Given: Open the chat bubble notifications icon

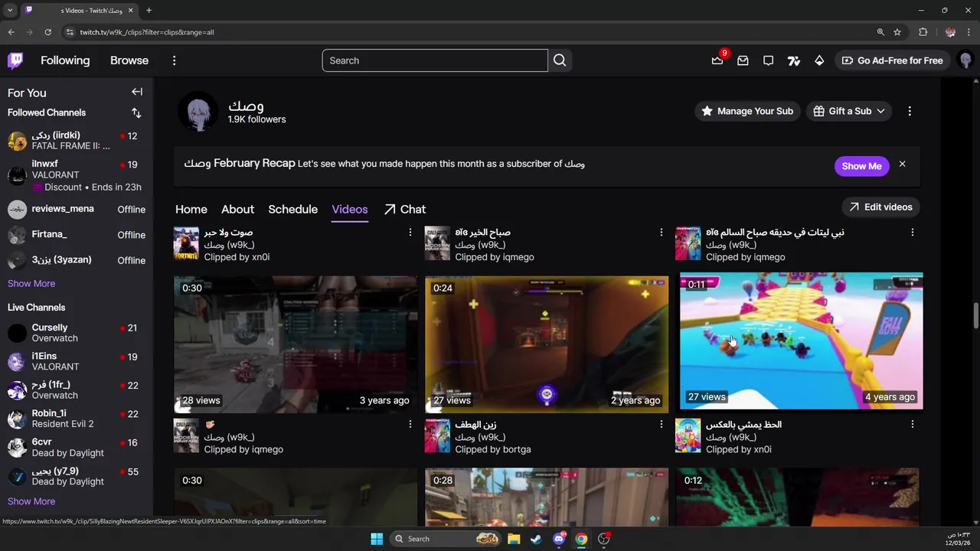Looking at the screenshot, I should pos(768,60).
